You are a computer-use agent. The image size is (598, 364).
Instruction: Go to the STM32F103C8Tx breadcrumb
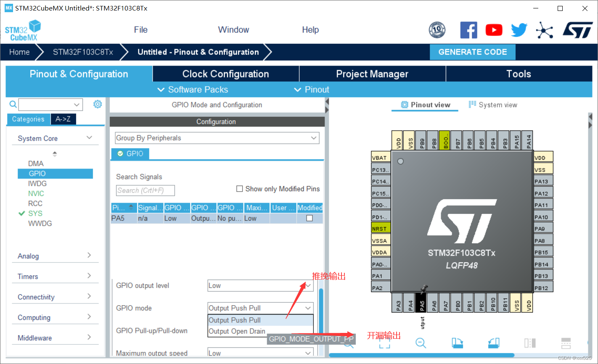click(83, 52)
